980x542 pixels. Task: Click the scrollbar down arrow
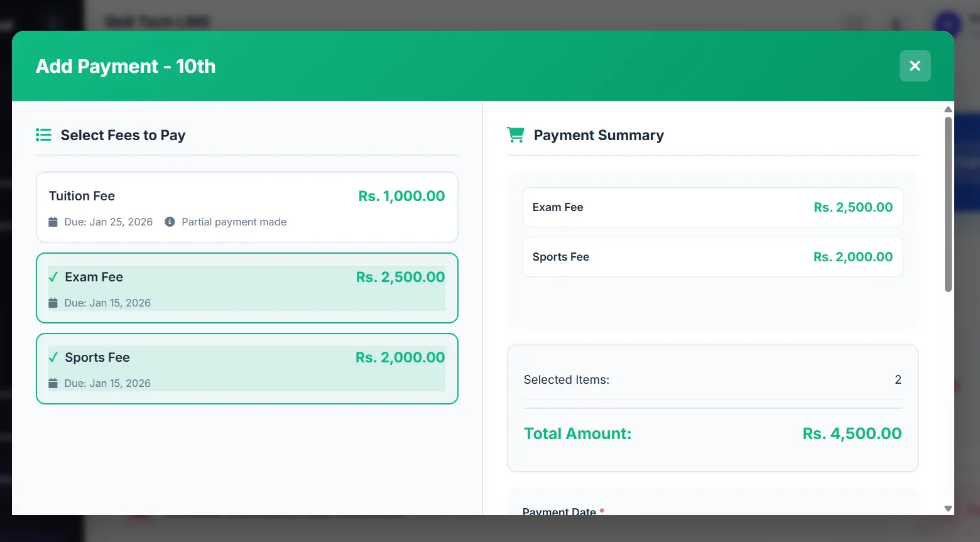tap(948, 509)
